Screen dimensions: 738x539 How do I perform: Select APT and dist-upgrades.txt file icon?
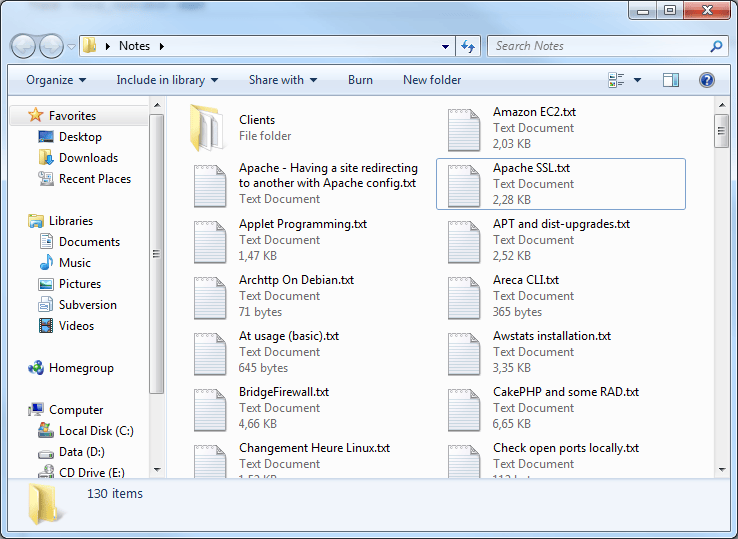464,242
